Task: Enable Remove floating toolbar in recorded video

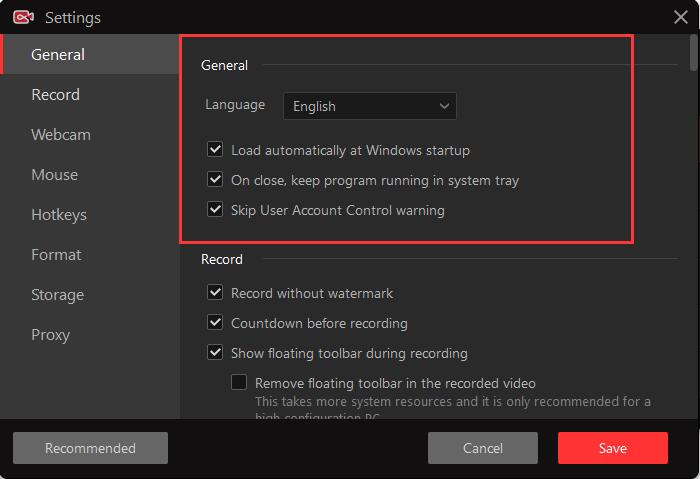Action: (x=239, y=383)
